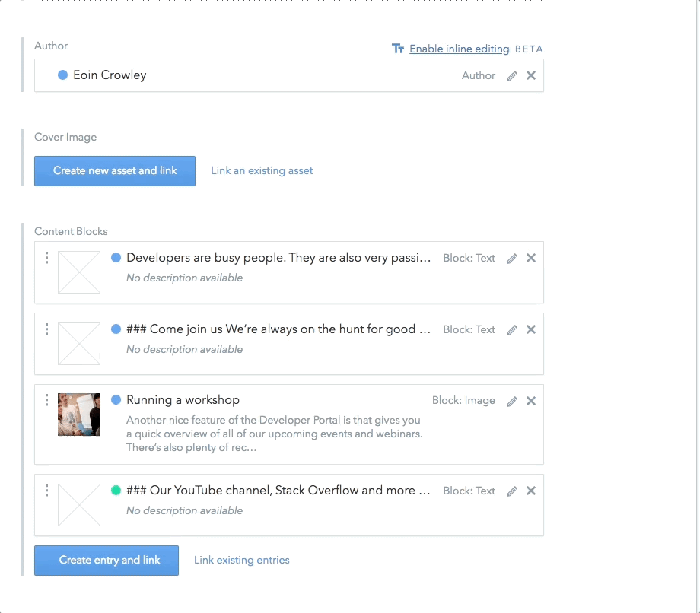This screenshot has height=613, width=700.
Task: Edit the Eoin Crowley author entry
Action: pyautogui.click(x=512, y=76)
